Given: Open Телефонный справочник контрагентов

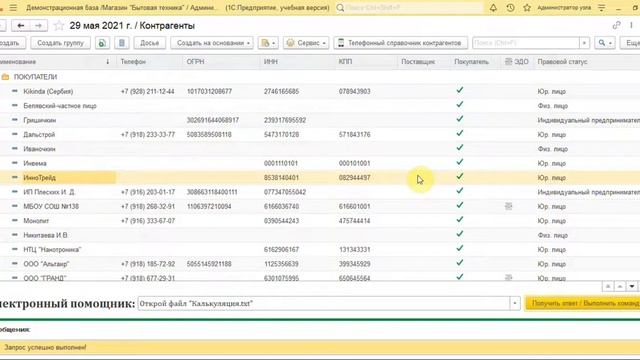Looking at the screenshot, I should [400, 43].
